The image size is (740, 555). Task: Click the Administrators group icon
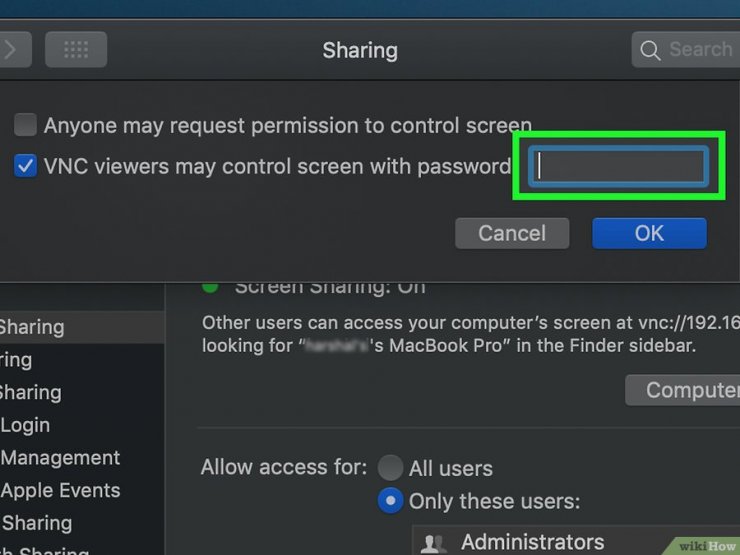(x=435, y=543)
